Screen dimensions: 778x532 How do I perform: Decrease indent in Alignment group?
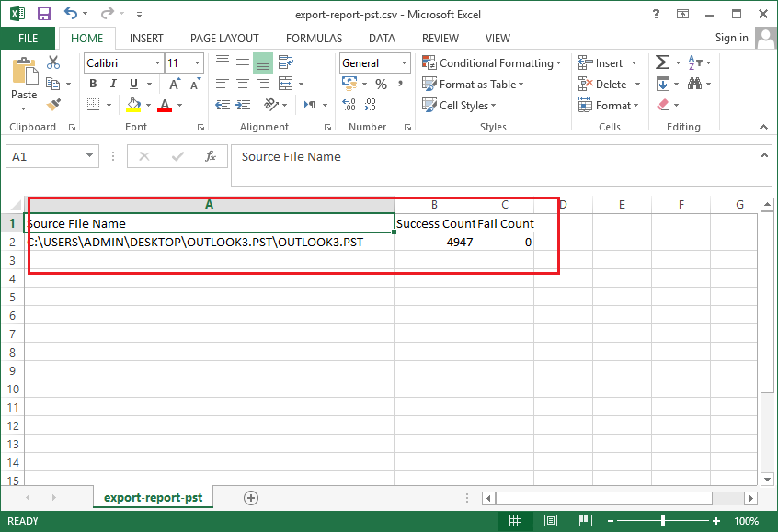click(x=223, y=105)
